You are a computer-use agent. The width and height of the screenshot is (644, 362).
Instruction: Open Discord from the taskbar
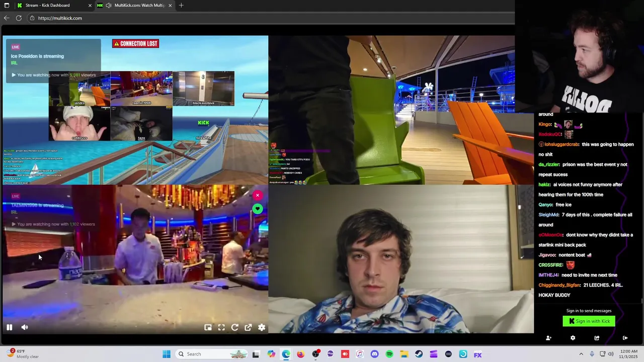click(374, 354)
